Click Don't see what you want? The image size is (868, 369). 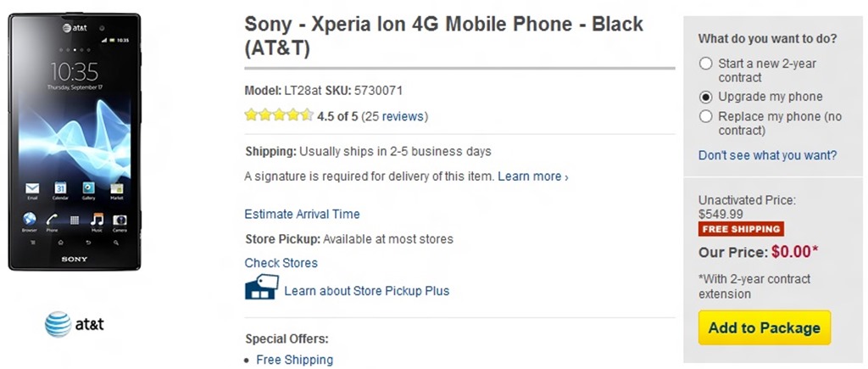(767, 155)
